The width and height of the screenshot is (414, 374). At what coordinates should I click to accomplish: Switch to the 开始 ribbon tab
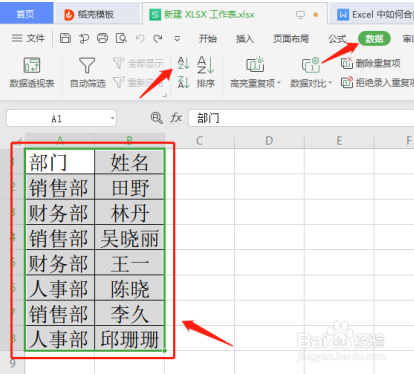pos(208,39)
